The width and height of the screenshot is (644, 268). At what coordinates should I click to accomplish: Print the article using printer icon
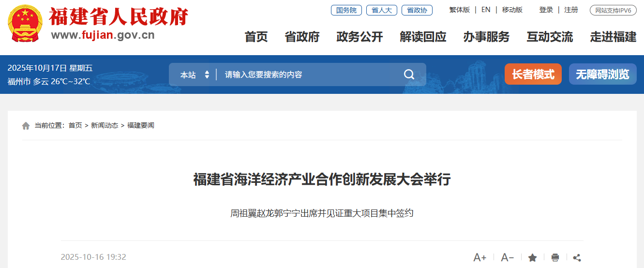[555, 257]
